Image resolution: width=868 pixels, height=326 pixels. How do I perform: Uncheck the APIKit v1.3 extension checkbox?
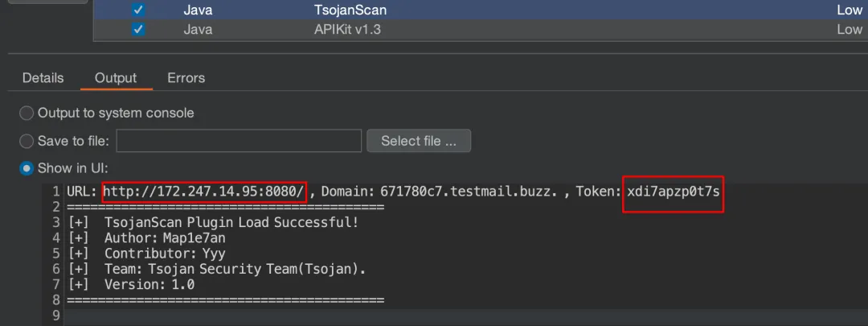point(138,30)
